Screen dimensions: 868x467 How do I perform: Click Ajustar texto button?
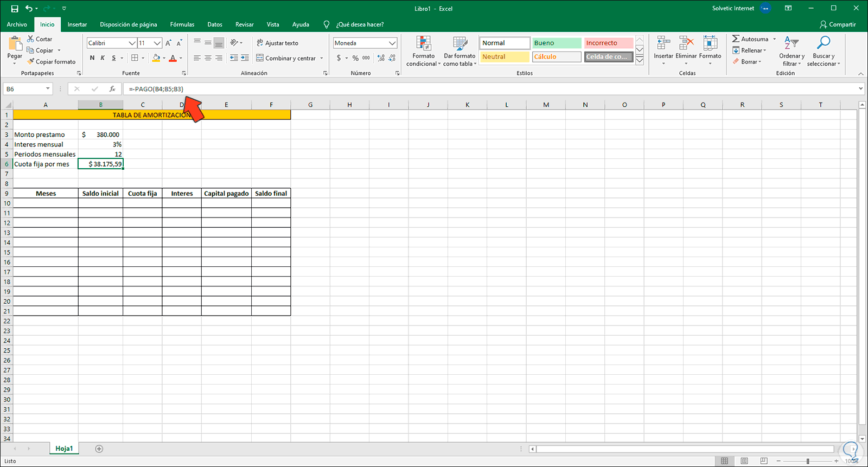(x=277, y=43)
